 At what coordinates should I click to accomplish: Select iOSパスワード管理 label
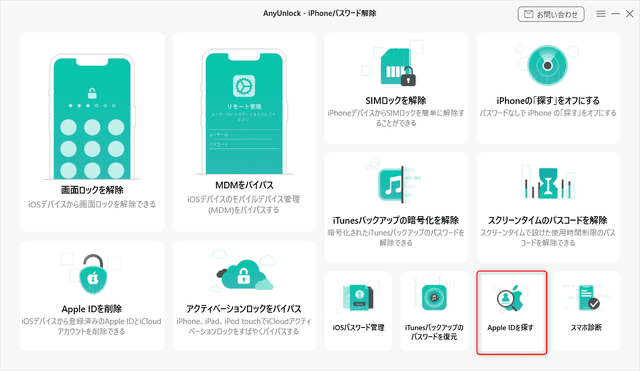pos(358,327)
